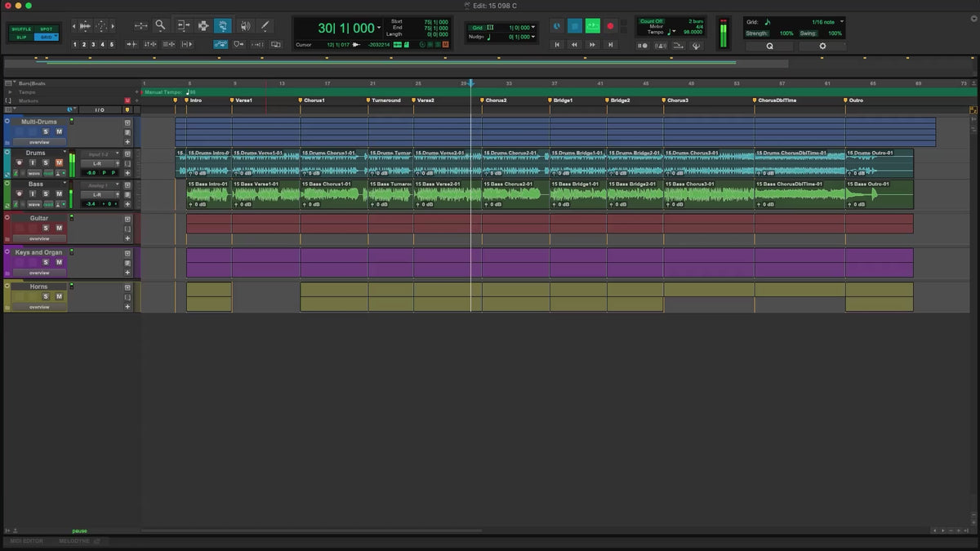
Task: Switch to the MIDI Editor tab
Action: tap(27, 541)
